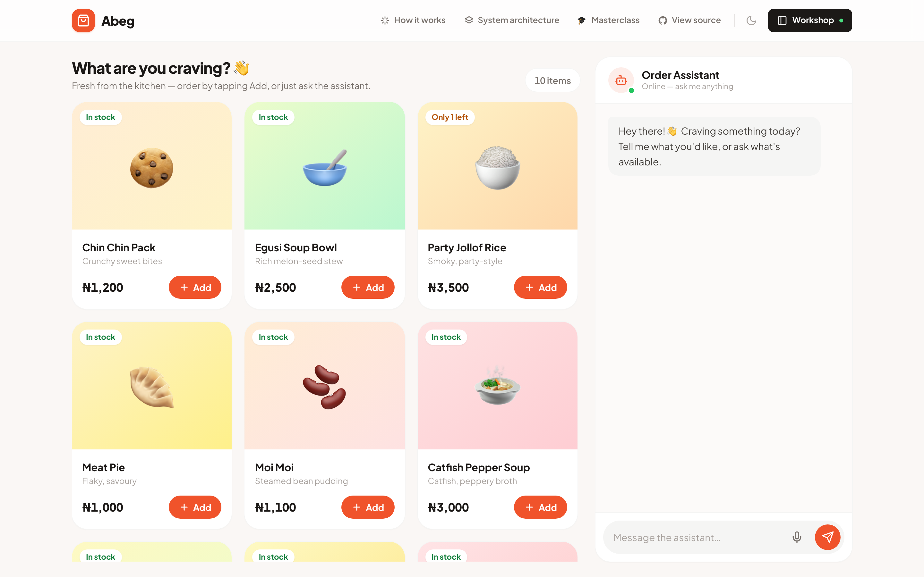Add Party Jollof Rice to the order
Viewport: 924px width, 577px height.
click(x=540, y=287)
